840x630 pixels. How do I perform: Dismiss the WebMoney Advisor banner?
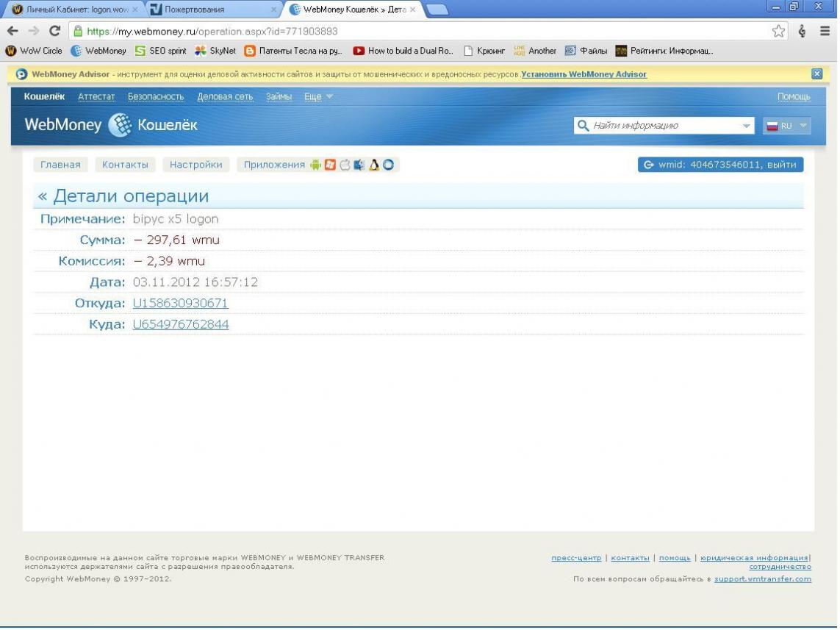click(816, 74)
